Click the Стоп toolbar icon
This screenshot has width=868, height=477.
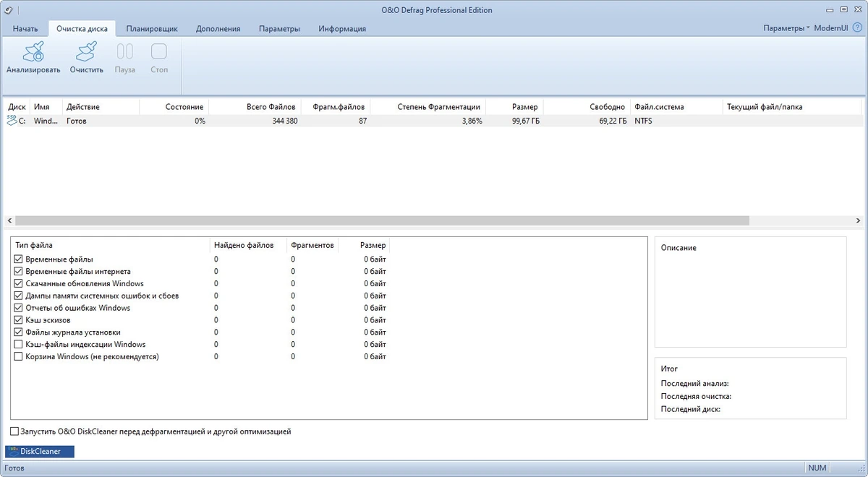point(159,51)
